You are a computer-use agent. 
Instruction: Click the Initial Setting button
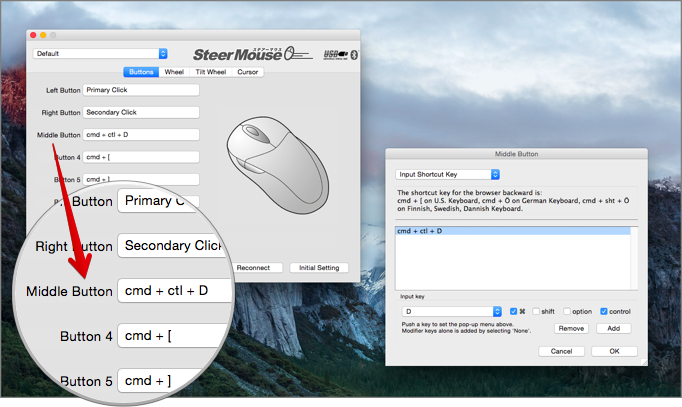pyautogui.click(x=319, y=268)
